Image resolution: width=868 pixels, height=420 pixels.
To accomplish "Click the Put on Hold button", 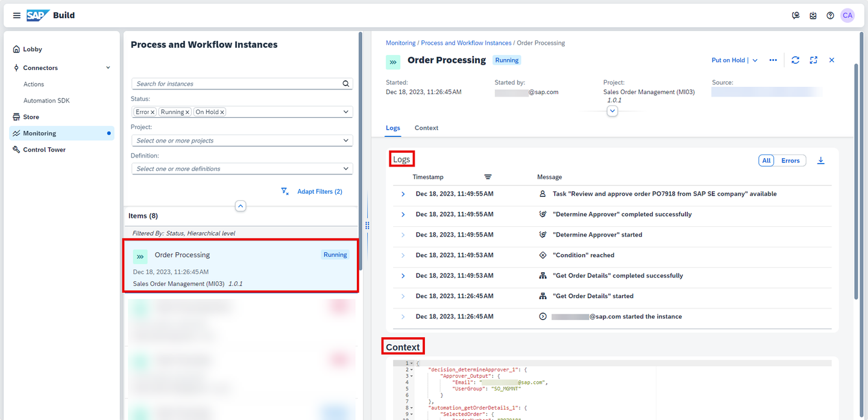I will pyautogui.click(x=728, y=60).
